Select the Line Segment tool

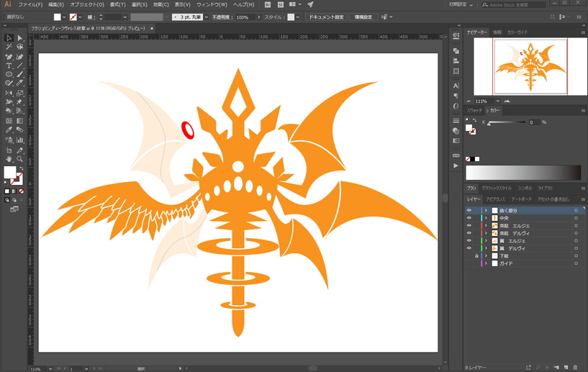[x=20, y=65]
